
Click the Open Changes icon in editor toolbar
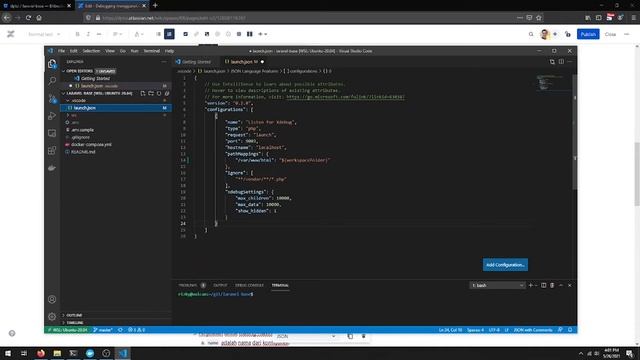552,62
